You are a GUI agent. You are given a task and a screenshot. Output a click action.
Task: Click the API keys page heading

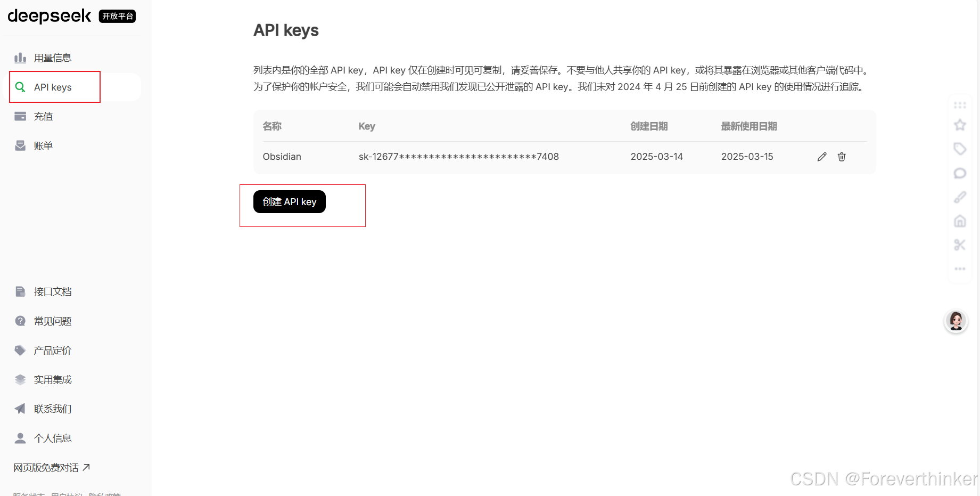click(x=286, y=30)
